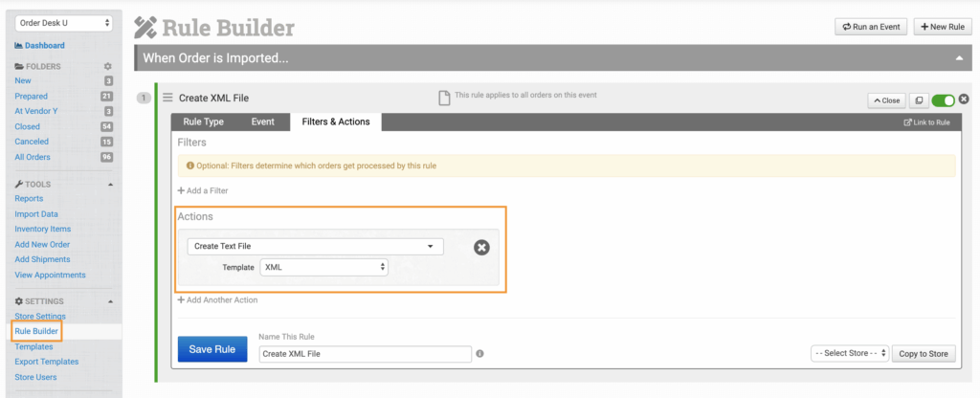Switch to the Rule Type tab
Viewport: 980px width, 398px height.
click(203, 122)
